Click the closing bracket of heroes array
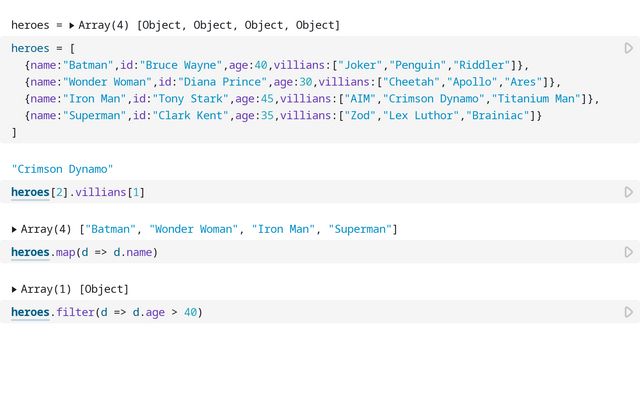640x400 pixels. coord(14,132)
